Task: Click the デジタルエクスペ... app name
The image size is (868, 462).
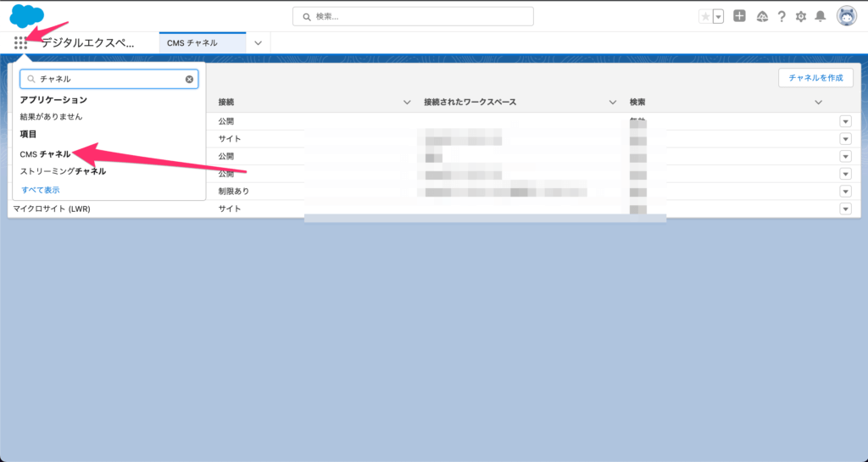Action: (x=87, y=43)
